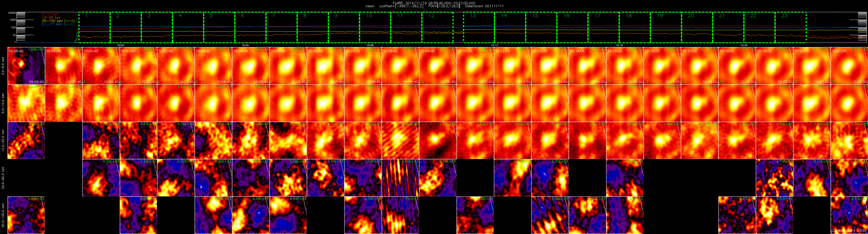Select time interval 16 in the lightcurve

click(x=572, y=28)
